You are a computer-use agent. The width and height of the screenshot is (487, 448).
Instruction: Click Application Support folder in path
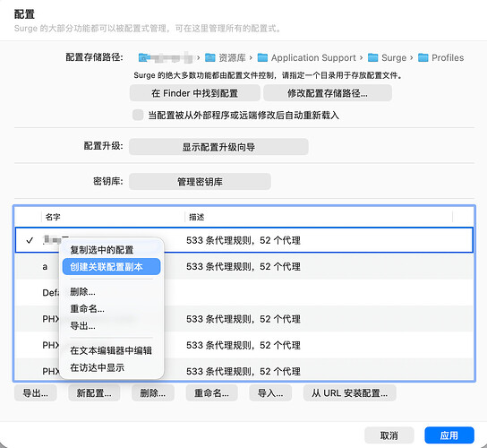pyautogui.click(x=307, y=57)
